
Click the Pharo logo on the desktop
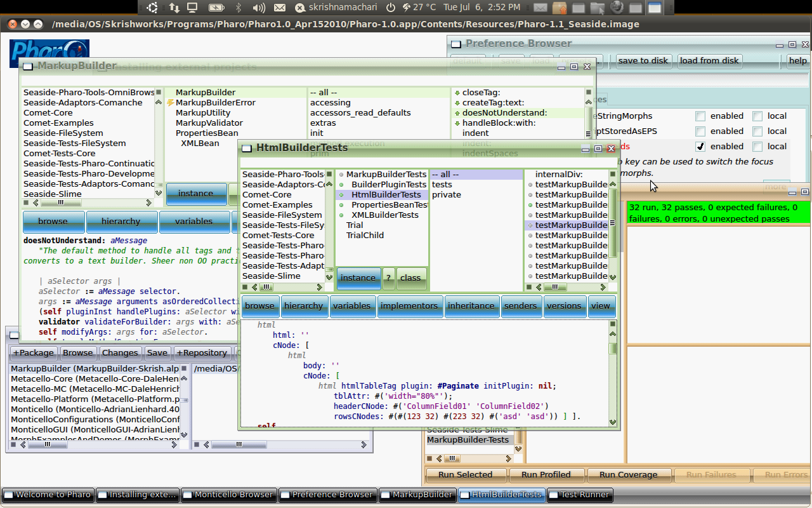click(x=49, y=50)
